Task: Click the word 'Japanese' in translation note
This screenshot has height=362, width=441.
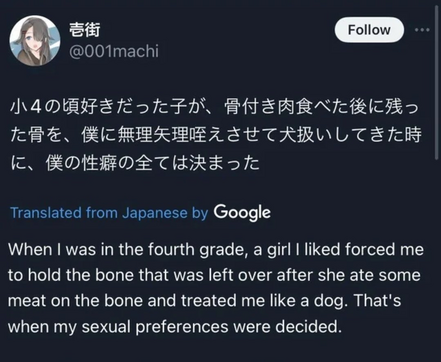Action: (x=155, y=213)
